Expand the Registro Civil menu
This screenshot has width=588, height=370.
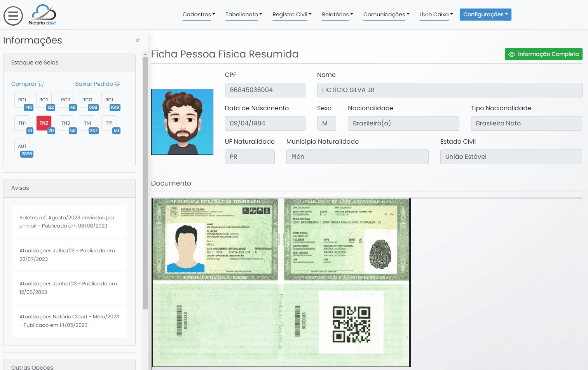tap(292, 14)
